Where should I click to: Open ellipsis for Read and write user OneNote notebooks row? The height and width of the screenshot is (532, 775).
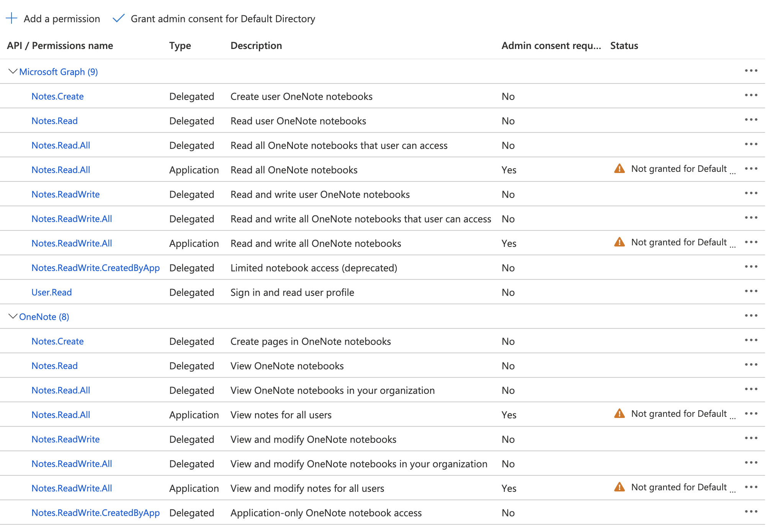pyautogui.click(x=751, y=193)
